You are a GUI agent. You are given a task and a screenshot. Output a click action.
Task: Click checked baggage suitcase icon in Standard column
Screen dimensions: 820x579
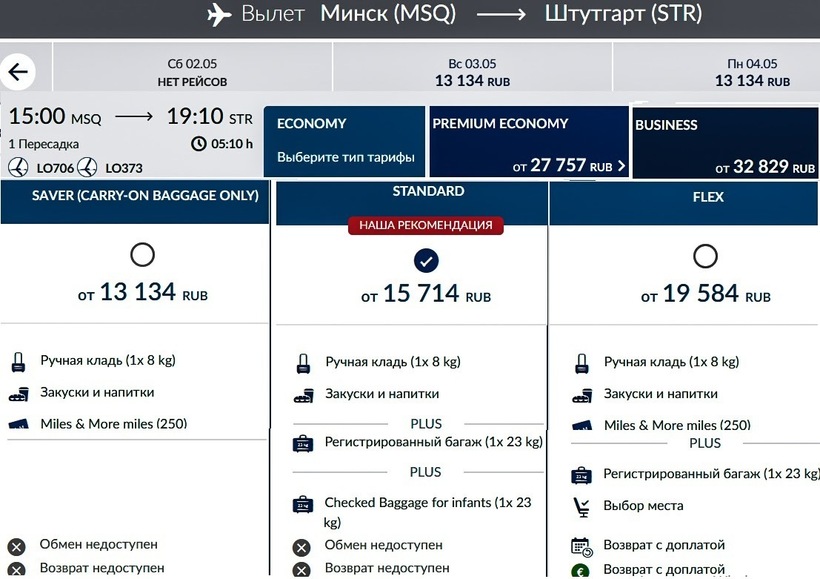(x=303, y=444)
